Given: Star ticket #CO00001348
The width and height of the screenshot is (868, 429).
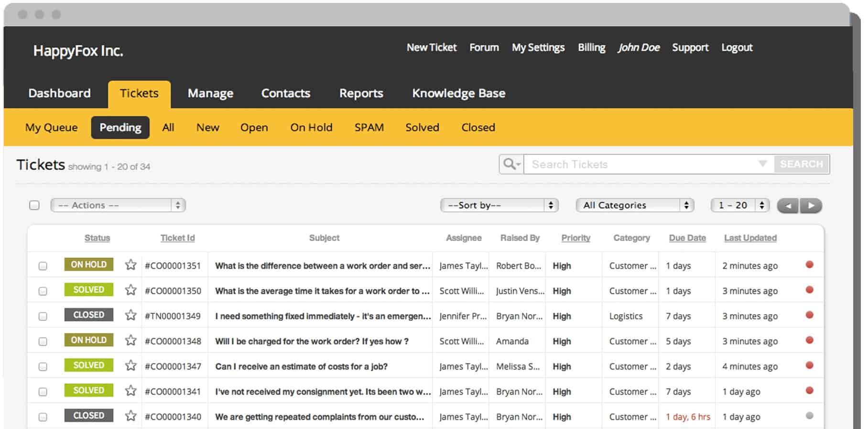Looking at the screenshot, I should [130, 341].
